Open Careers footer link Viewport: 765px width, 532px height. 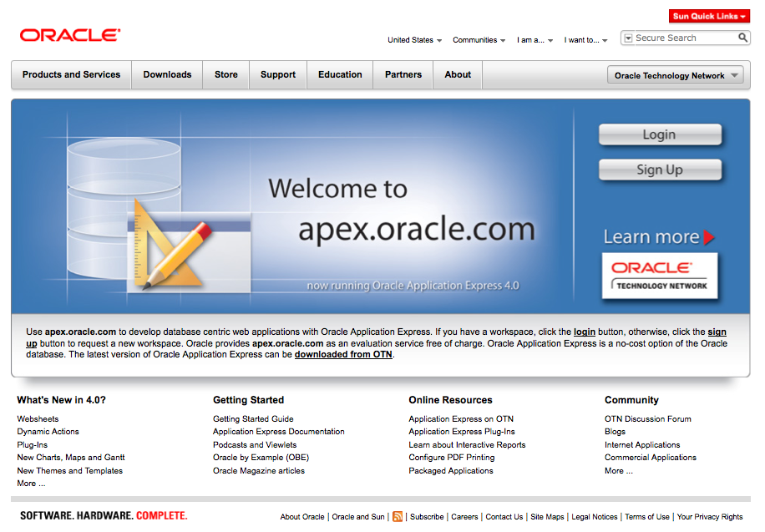point(464,516)
